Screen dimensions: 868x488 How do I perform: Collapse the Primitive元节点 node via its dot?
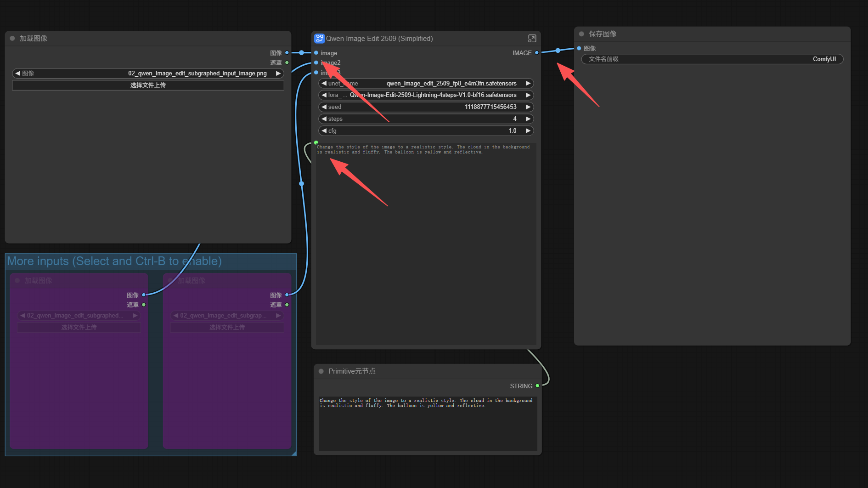click(x=321, y=371)
